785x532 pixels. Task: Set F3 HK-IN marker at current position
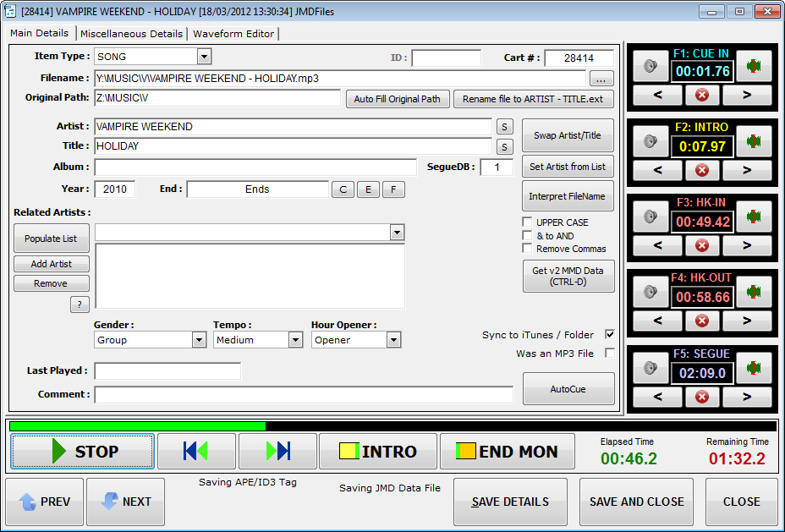(754, 217)
